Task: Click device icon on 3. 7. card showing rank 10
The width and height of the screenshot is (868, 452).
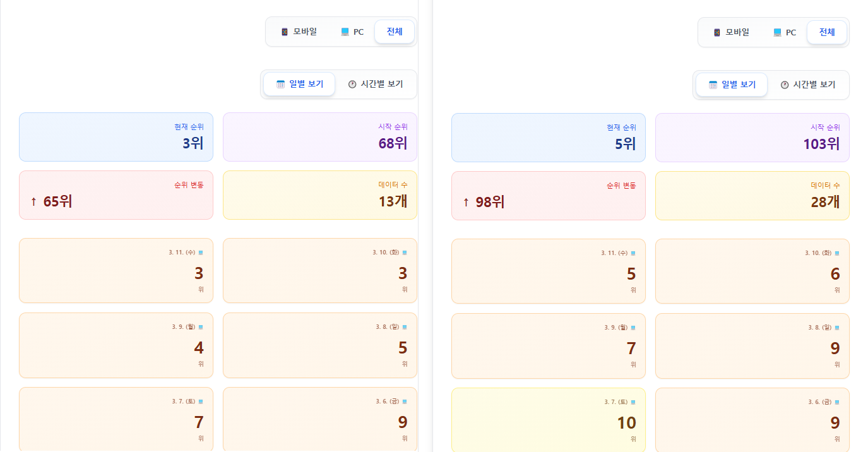Action: 633,402
